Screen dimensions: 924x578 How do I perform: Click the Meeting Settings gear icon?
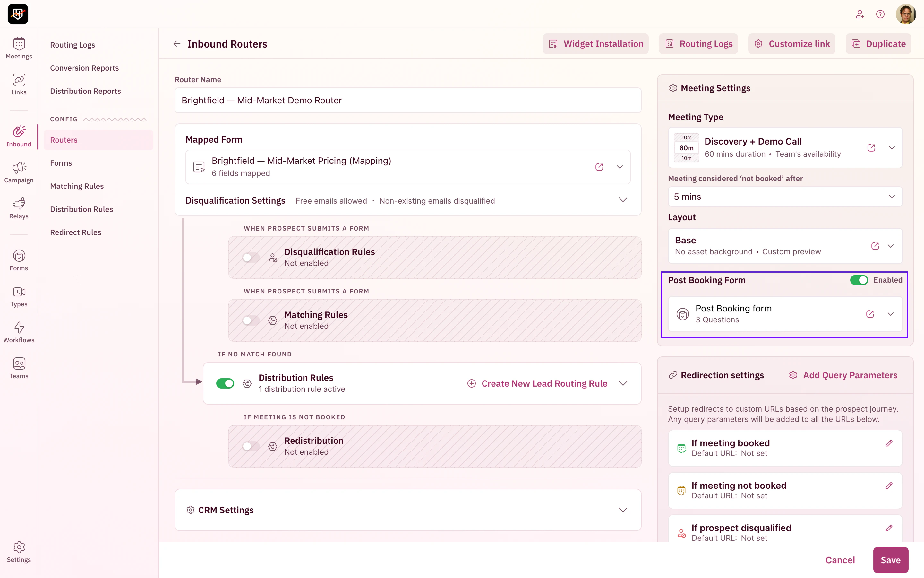click(x=673, y=88)
